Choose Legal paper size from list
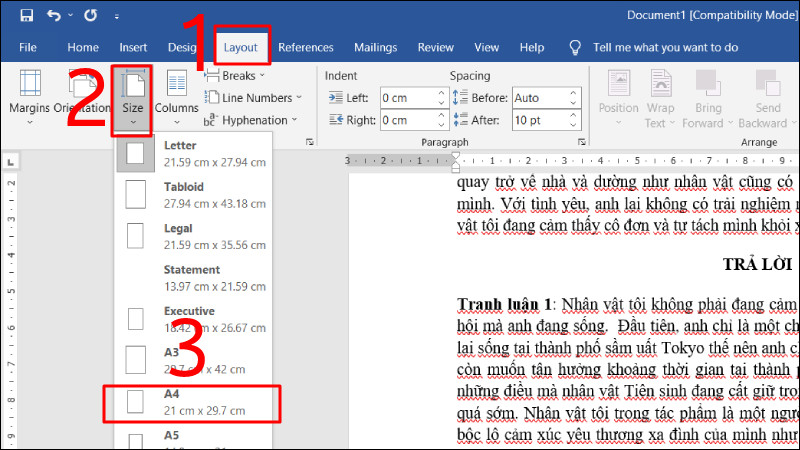This screenshot has height=450, width=800. 196,235
